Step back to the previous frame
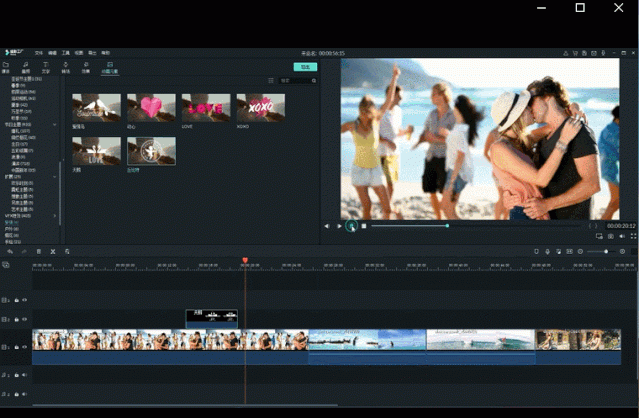Image resolution: width=639 pixels, height=418 pixels. click(x=326, y=226)
